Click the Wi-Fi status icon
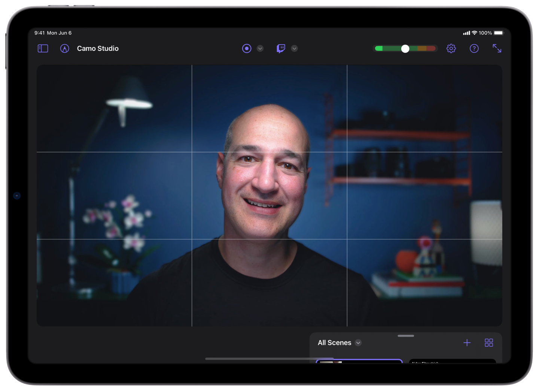This screenshot has width=539, height=392. [x=475, y=33]
